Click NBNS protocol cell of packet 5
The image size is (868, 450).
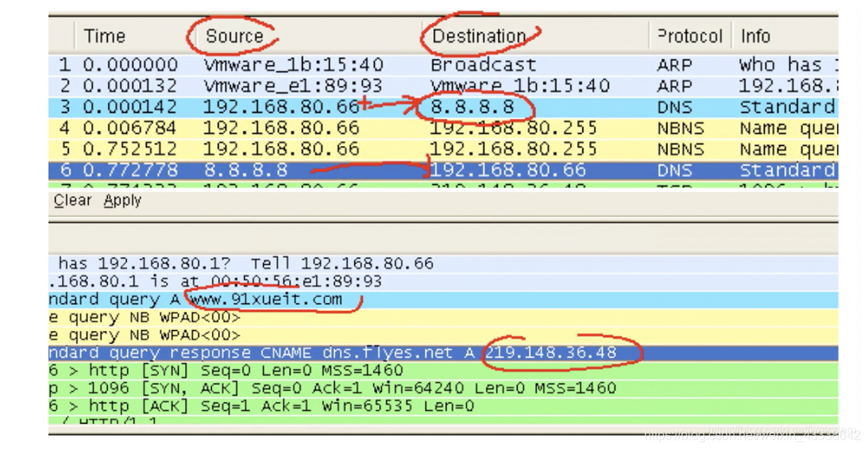[x=681, y=149]
